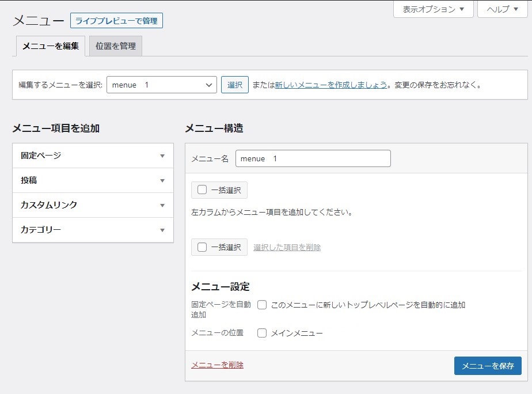
Task: Select the メニューを編集 tab
Action: click(51, 46)
